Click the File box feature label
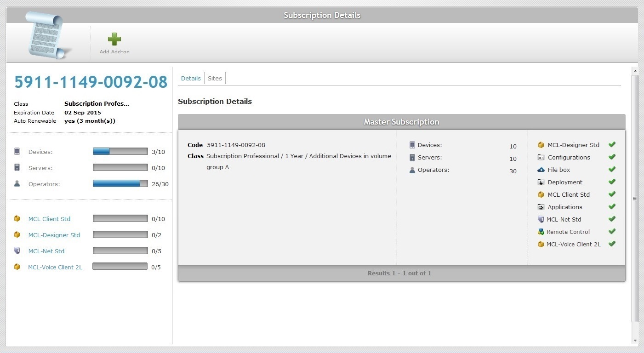Viewport: 644px width, 353px height. click(x=559, y=170)
